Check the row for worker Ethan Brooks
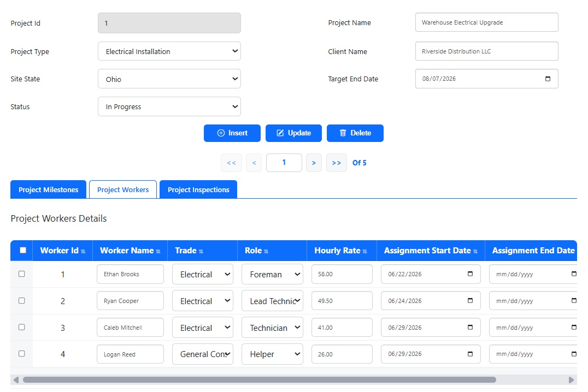The image size is (588, 392). tap(22, 274)
